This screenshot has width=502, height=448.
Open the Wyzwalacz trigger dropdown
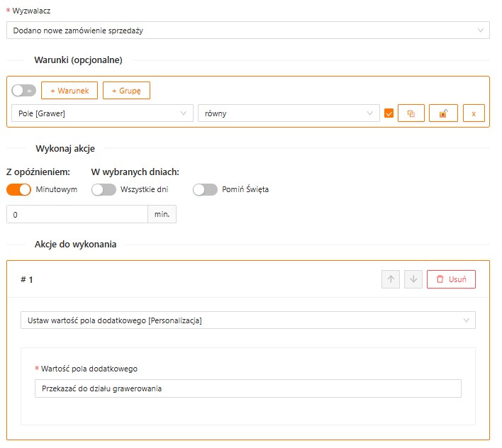[247, 30]
